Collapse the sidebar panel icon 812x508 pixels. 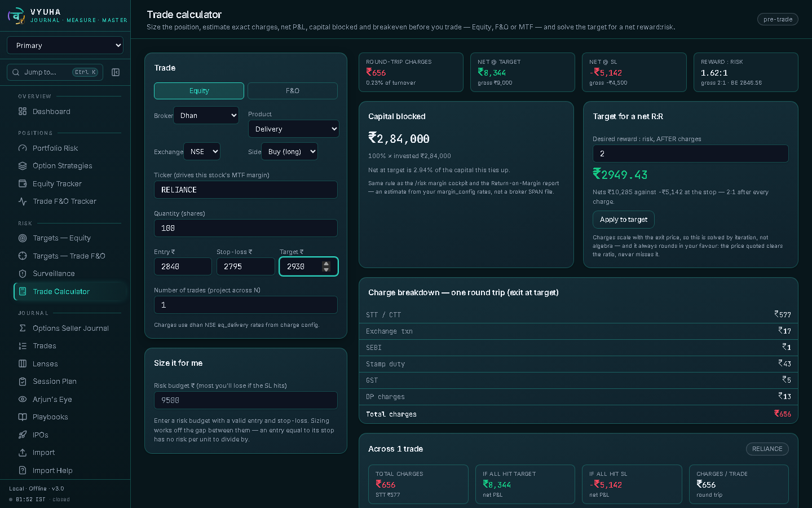116,72
